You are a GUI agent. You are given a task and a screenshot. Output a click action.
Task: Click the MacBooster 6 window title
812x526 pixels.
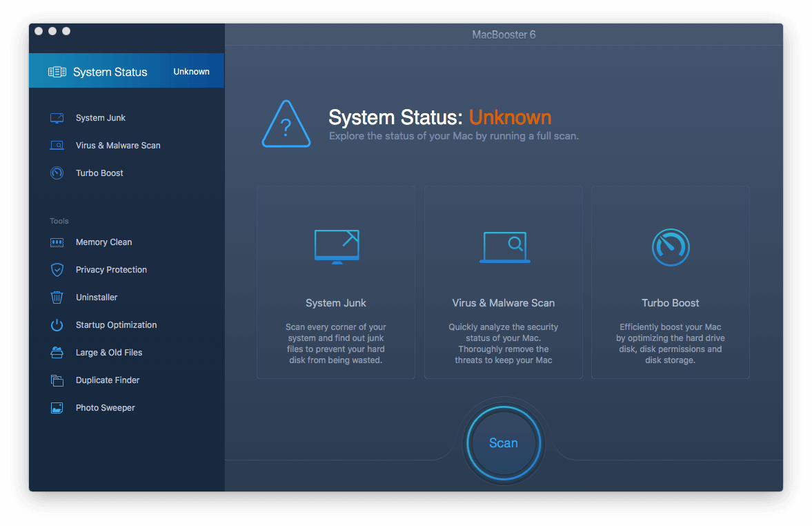click(504, 35)
